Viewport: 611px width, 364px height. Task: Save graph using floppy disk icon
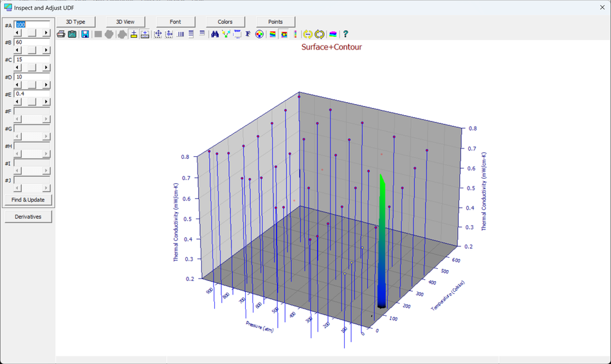coord(85,34)
